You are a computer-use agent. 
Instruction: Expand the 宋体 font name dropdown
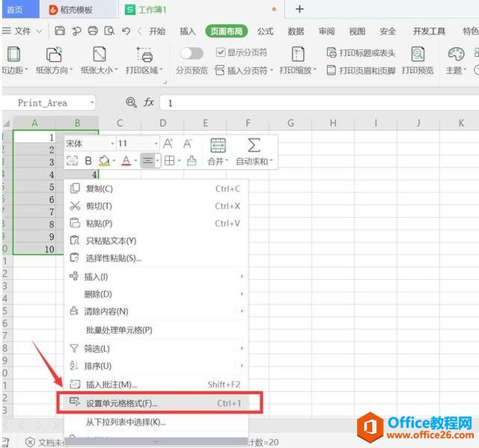(112, 144)
